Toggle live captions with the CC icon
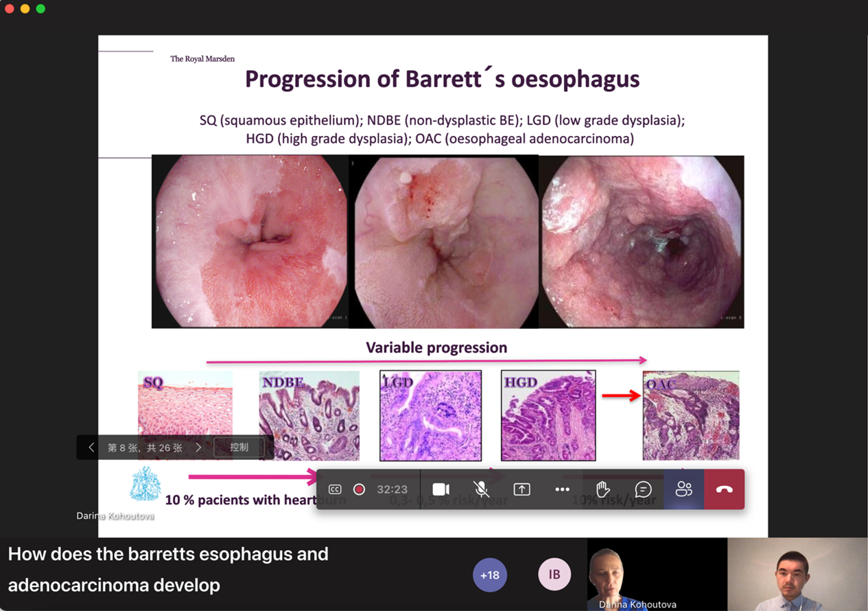Image resolution: width=868 pixels, height=611 pixels. [x=335, y=489]
